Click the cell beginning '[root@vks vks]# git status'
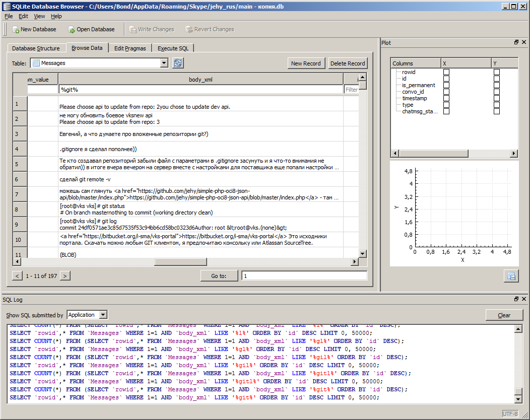The height and width of the screenshot is (420, 530). pyautogui.click(x=201, y=209)
